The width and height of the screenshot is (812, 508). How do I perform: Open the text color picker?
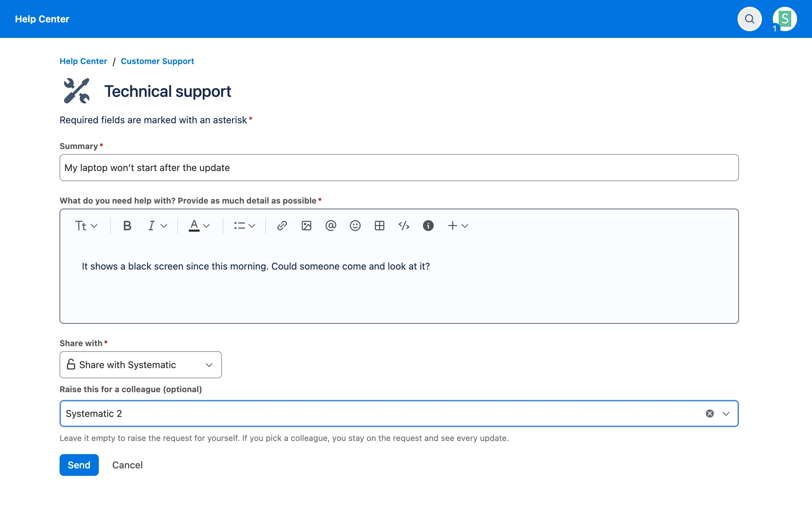(194, 226)
